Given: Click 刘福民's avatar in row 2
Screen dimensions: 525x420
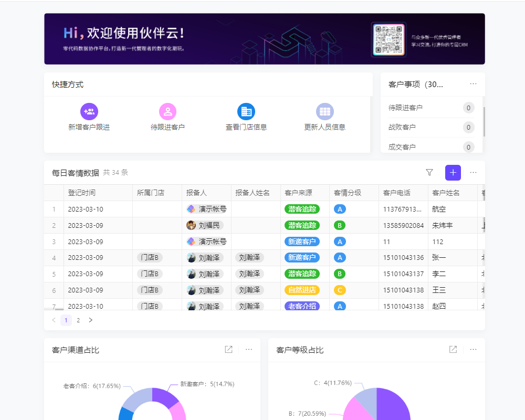Looking at the screenshot, I should click(191, 225).
